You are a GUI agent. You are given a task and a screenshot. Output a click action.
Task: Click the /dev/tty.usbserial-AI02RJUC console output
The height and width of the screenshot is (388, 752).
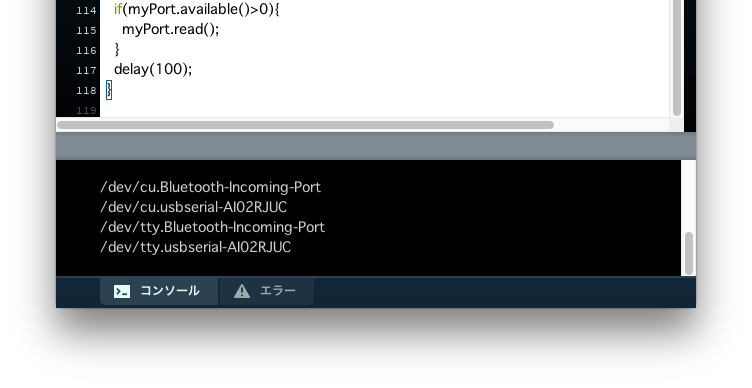(195, 247)
